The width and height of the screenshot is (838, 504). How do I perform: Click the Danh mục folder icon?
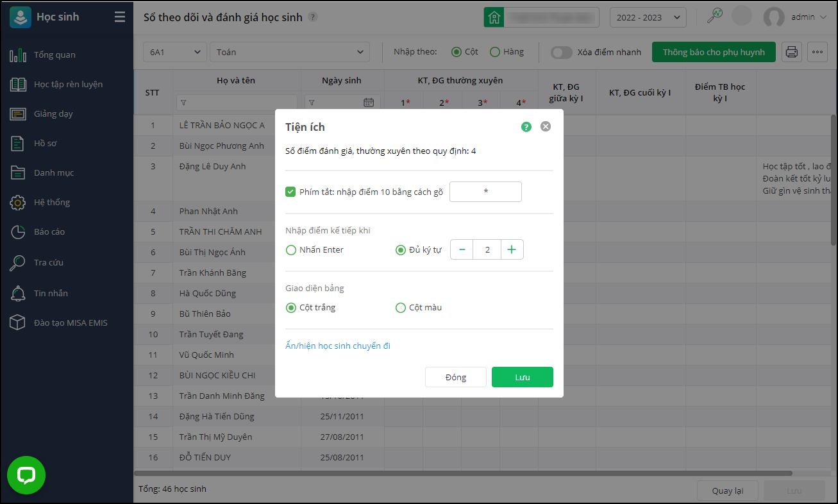pos(18,173)
